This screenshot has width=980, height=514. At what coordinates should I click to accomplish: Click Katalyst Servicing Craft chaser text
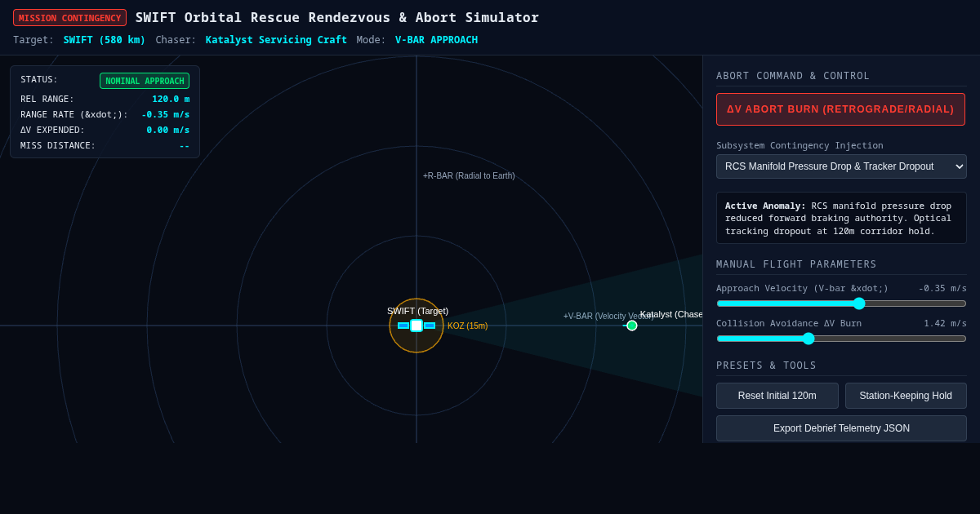[x=276, y=40]
